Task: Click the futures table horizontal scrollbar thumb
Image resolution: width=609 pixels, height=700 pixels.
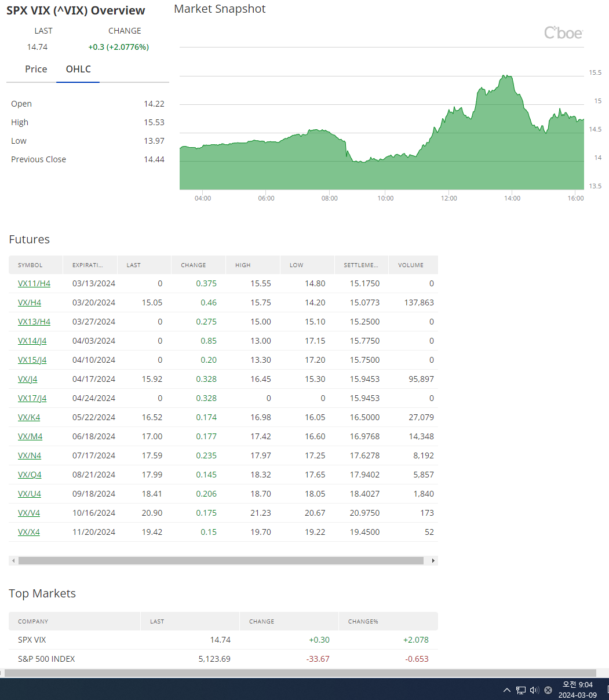Action: pos(221,560)
